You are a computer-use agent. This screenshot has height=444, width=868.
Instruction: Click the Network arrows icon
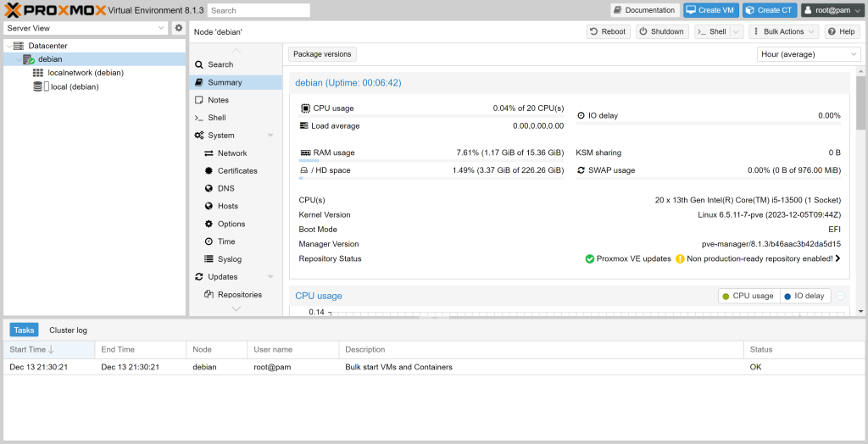click(x=209, y=153)
